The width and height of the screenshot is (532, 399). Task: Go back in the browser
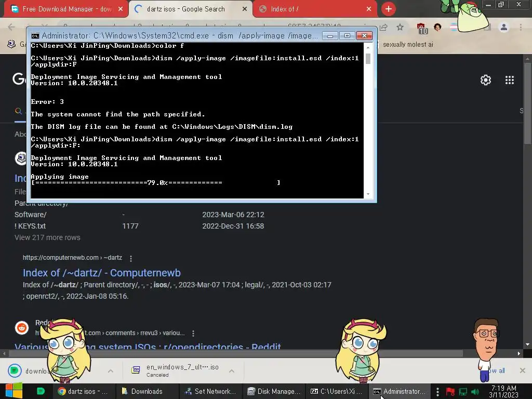pyautogui.click(x=11, y=27)
